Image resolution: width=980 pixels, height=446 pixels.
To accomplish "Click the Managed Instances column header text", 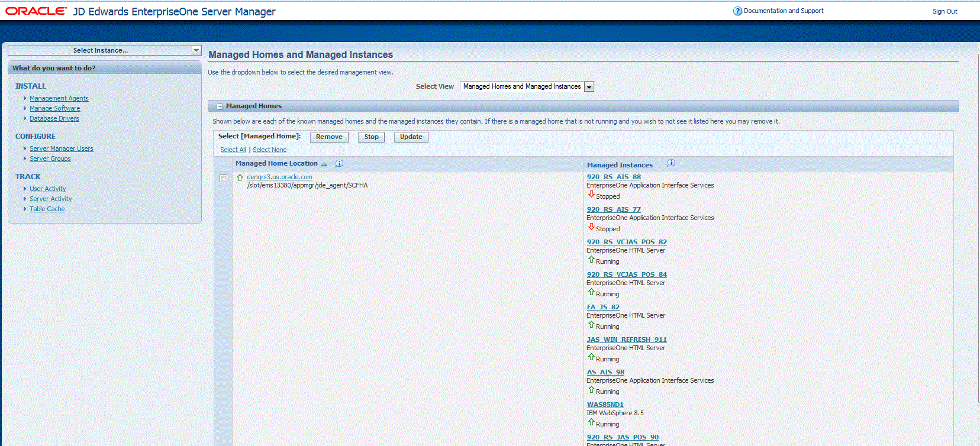I will click(620, 165).
